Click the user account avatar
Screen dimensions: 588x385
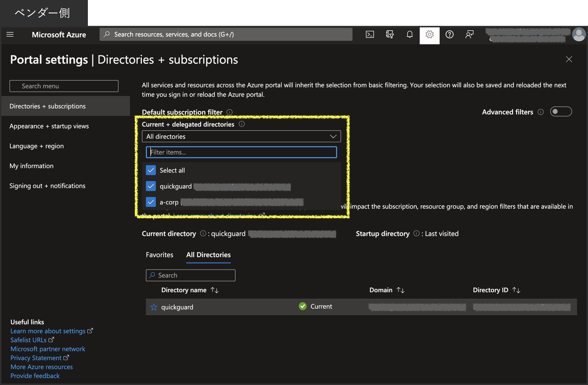click(579, 34)
